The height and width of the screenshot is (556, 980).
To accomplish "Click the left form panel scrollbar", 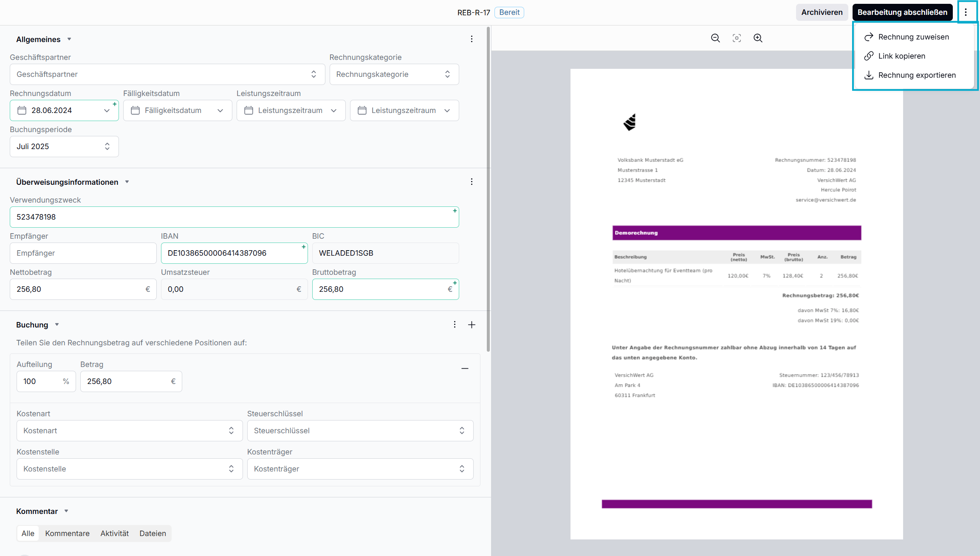I will tap(488, 189).
